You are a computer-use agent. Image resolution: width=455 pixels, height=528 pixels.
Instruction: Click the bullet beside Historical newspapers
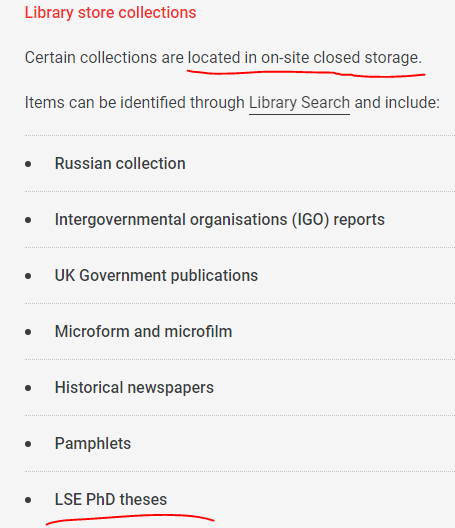(x=28, y=388)
